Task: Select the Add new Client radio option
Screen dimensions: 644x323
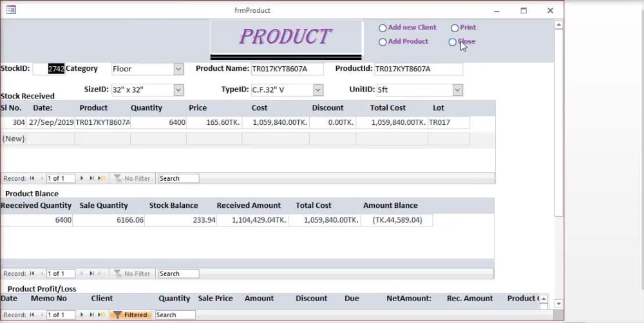Action: click(383, 28)
